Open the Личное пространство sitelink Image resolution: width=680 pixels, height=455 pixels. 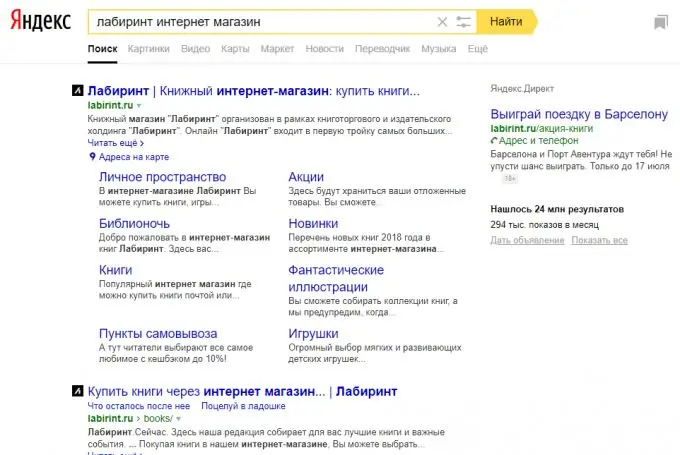(162, 177)
